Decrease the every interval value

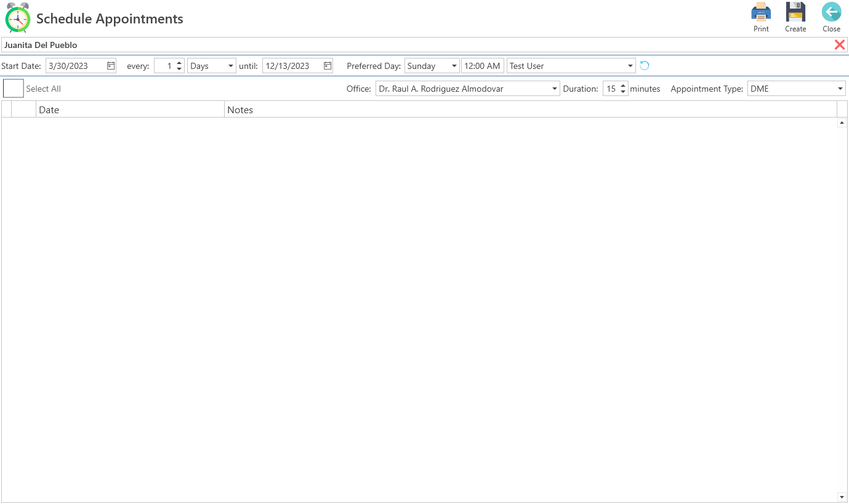179,69
